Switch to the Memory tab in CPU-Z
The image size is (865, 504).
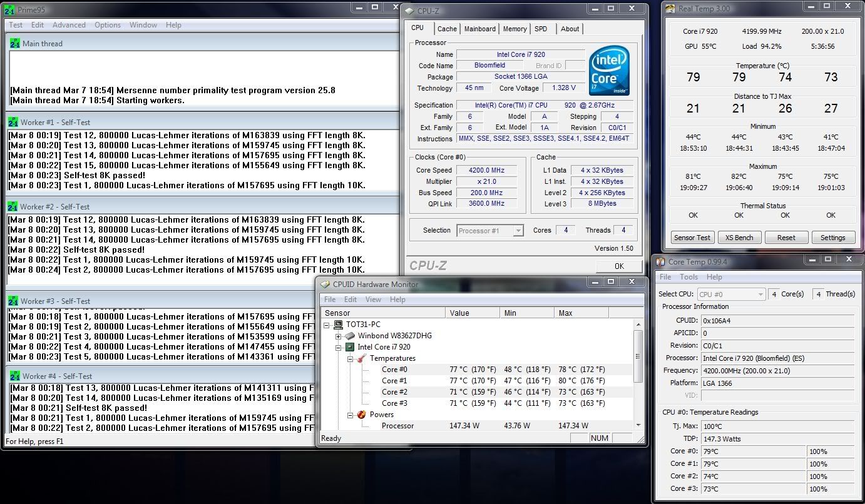(514, 29)
